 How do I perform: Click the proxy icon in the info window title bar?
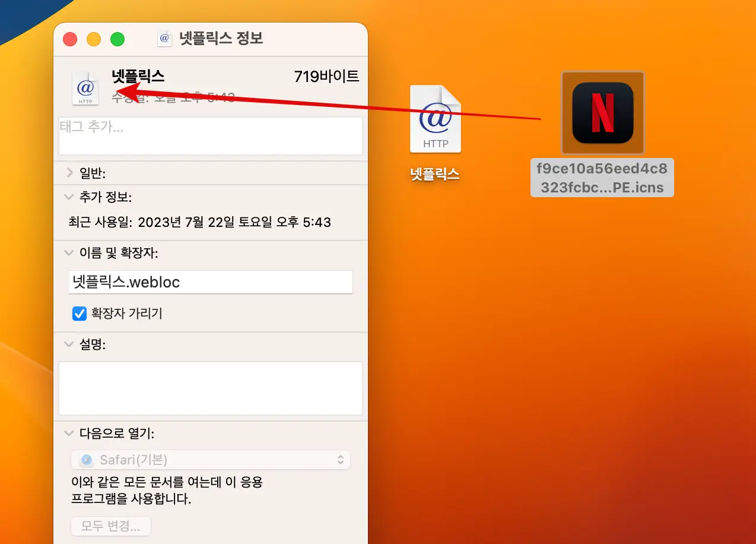point(165,39)
